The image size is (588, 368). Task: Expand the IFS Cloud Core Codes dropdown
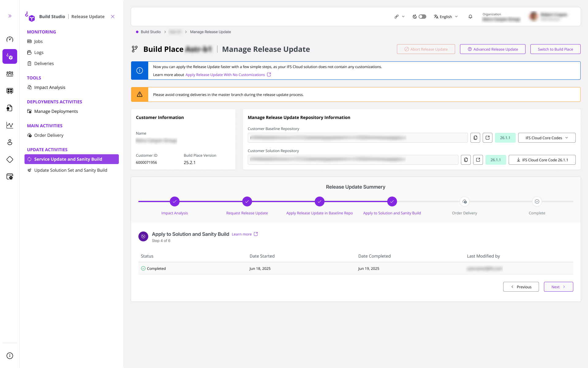point(547,138)
